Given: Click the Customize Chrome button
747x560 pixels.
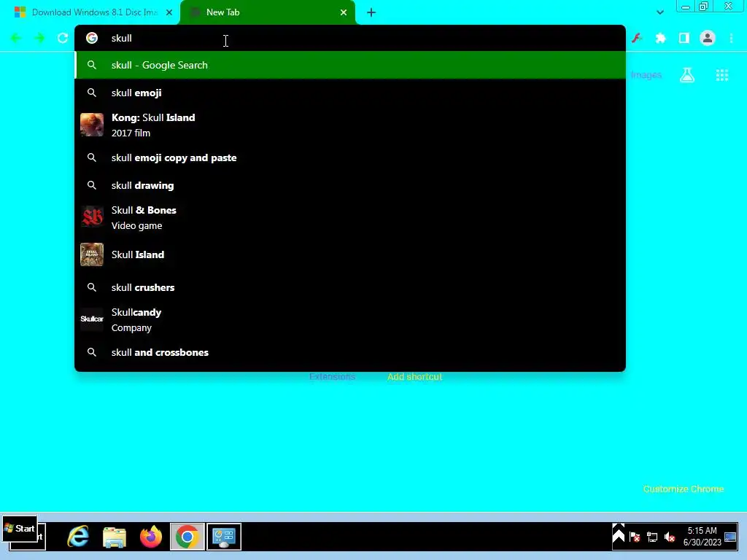Looking at the screenshot, I should point(683,489).
